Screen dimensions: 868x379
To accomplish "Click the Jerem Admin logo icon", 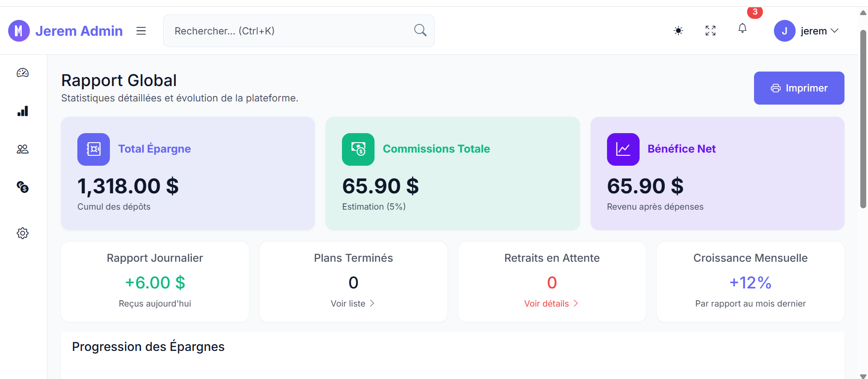I will point(19,31).
